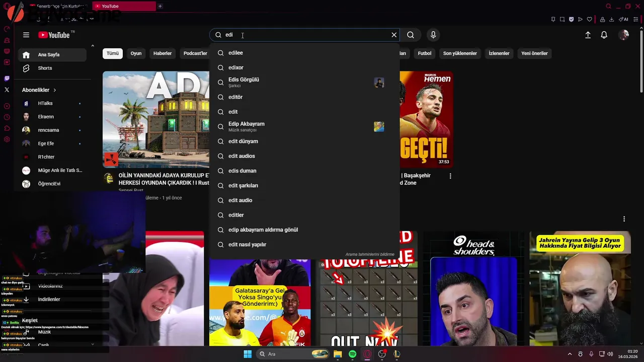Select the İzlenenler filter chip

pyautogui.click(x=499, y=53)
